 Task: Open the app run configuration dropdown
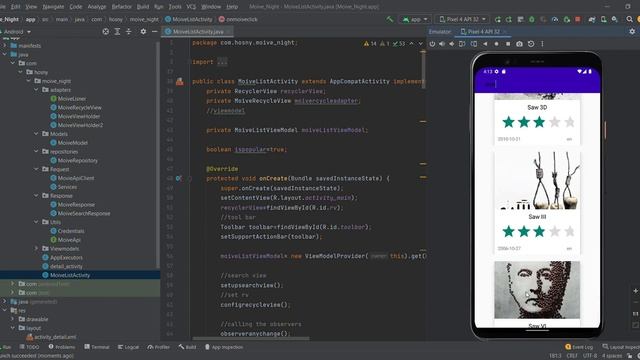[x=415, y=19]
